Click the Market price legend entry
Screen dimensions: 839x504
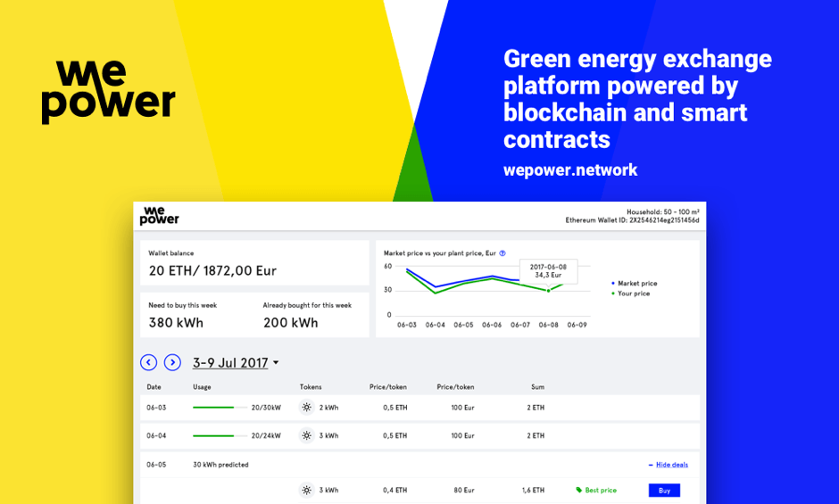pyautogui.click(x=634, y=283)
